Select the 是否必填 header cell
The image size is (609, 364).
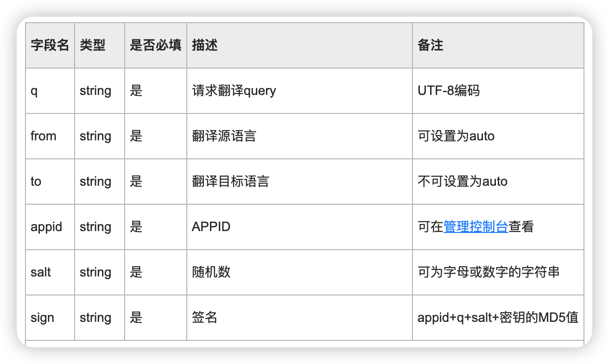(x=155, y=45)
